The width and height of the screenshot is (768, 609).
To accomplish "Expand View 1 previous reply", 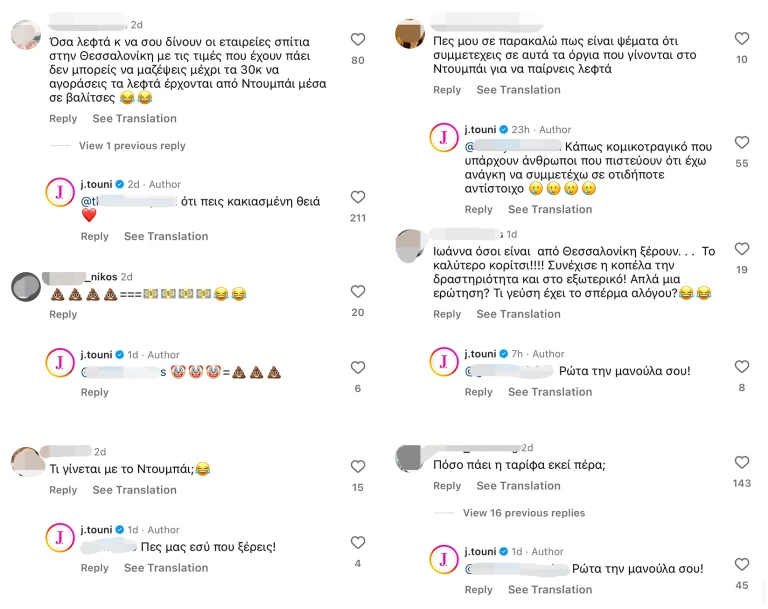I will click(x=132, y=146).
